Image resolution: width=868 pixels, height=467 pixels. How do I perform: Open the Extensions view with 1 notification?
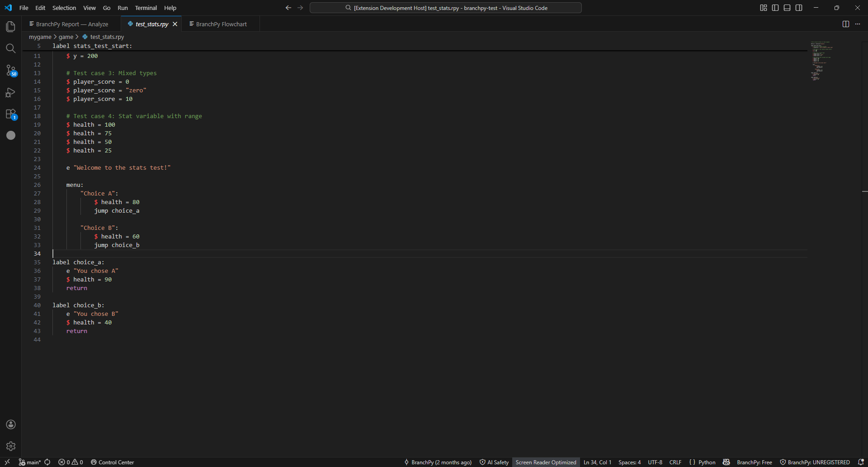(x=11, y=114)
